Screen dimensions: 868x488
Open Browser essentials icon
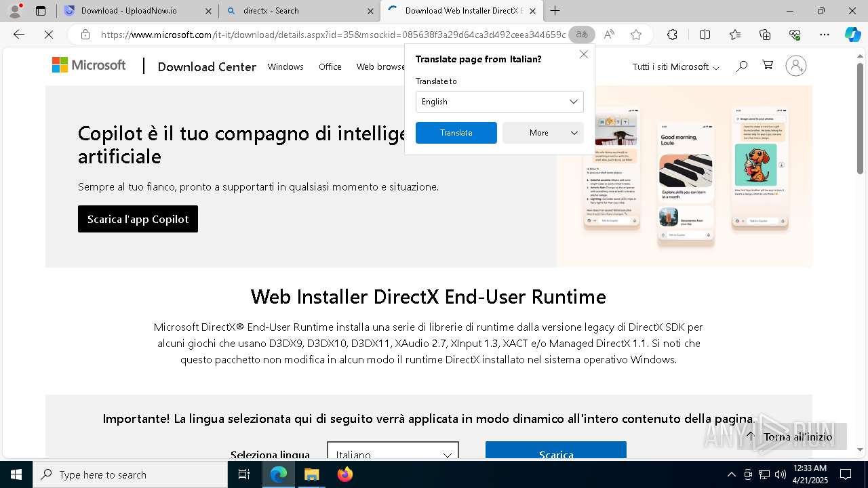coord(795,35)
